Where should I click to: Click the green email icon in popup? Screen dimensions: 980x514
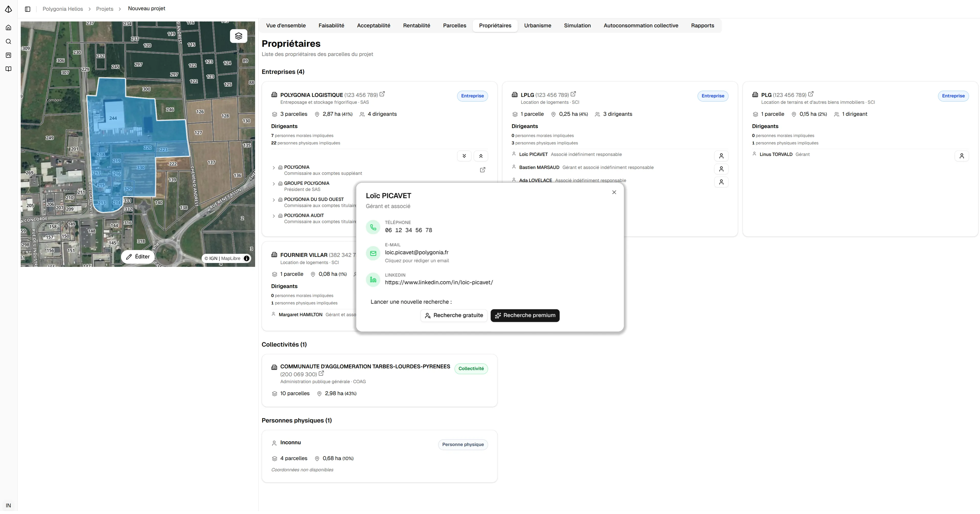(x=373, y=254)
